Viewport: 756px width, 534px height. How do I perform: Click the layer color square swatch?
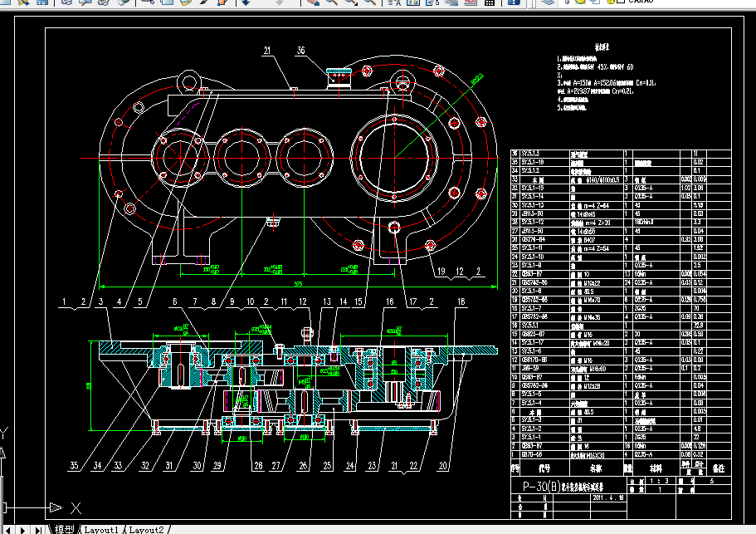click(622, 2)
